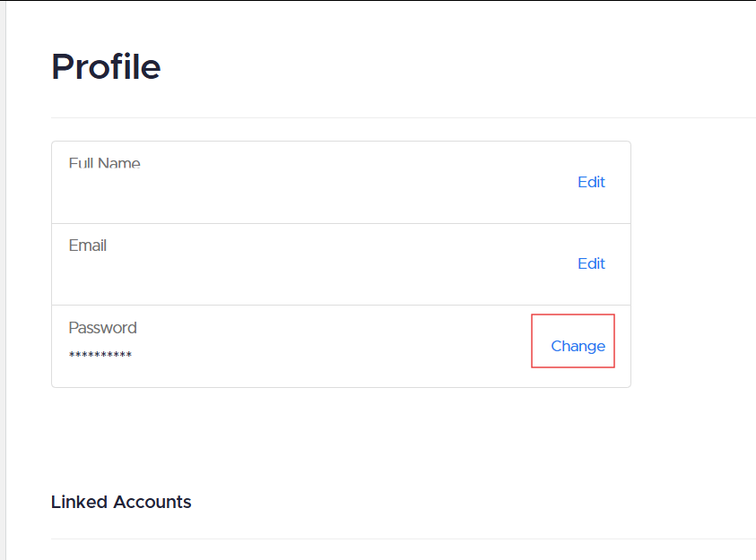Click the divider line below Linked Accounts
The height and width of the screenshot is (560, 756).
[403, 538]
